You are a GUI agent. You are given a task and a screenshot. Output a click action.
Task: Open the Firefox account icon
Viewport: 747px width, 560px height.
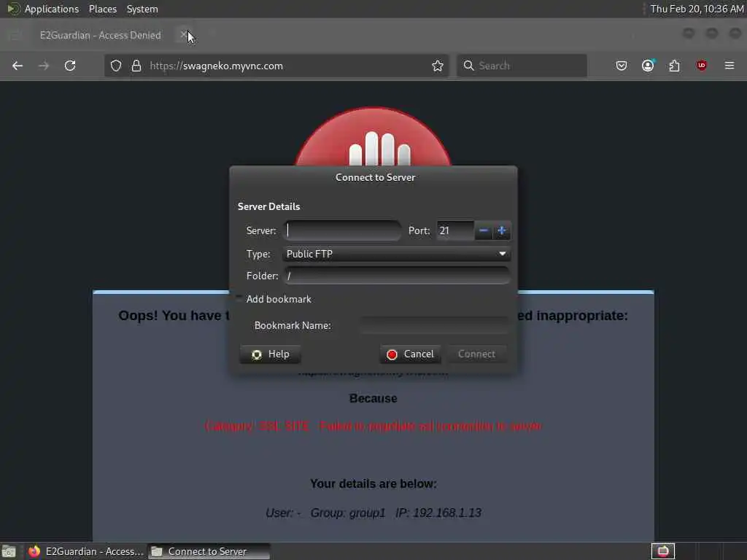648,66
